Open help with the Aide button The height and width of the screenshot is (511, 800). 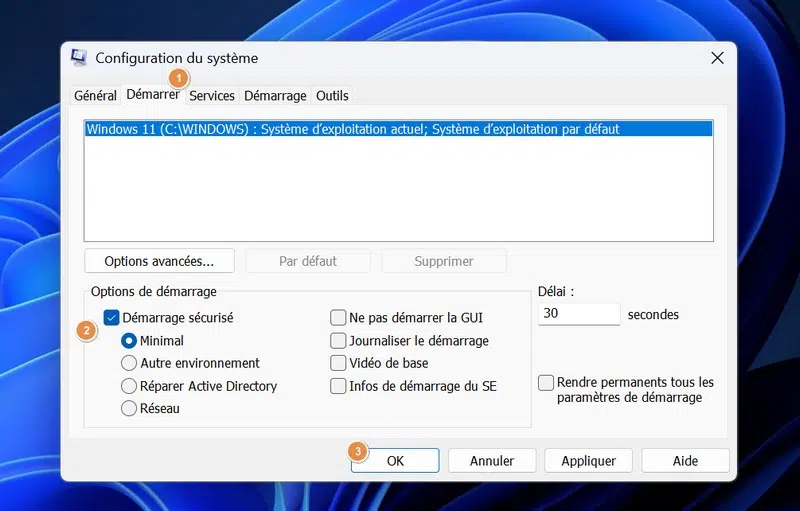(x=685, y=461)
